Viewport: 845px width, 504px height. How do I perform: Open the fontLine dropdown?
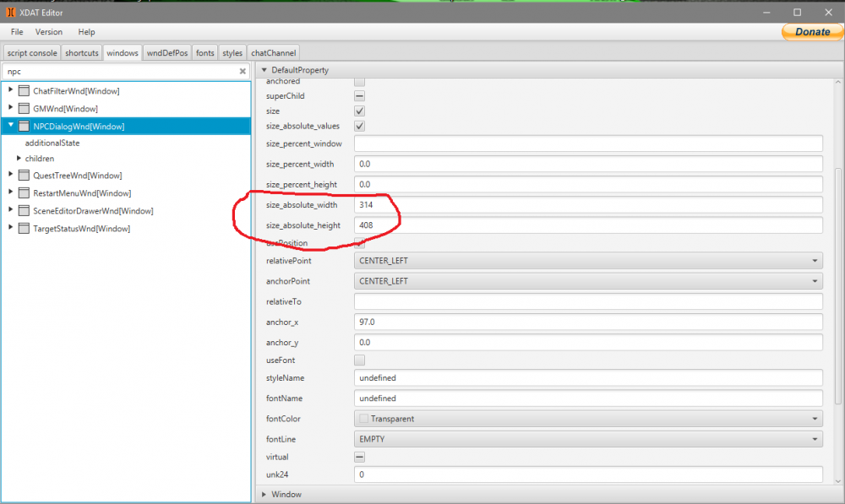point(588,439)
